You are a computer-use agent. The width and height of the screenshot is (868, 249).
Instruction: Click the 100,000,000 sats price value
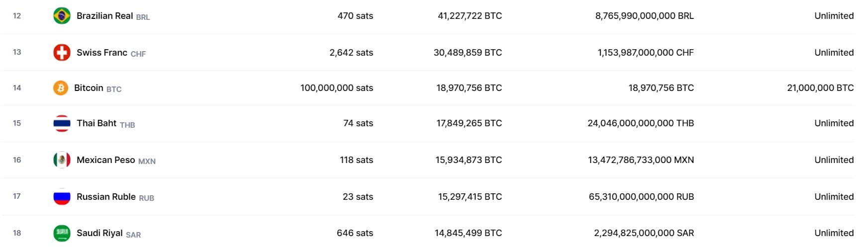(336, 88)
